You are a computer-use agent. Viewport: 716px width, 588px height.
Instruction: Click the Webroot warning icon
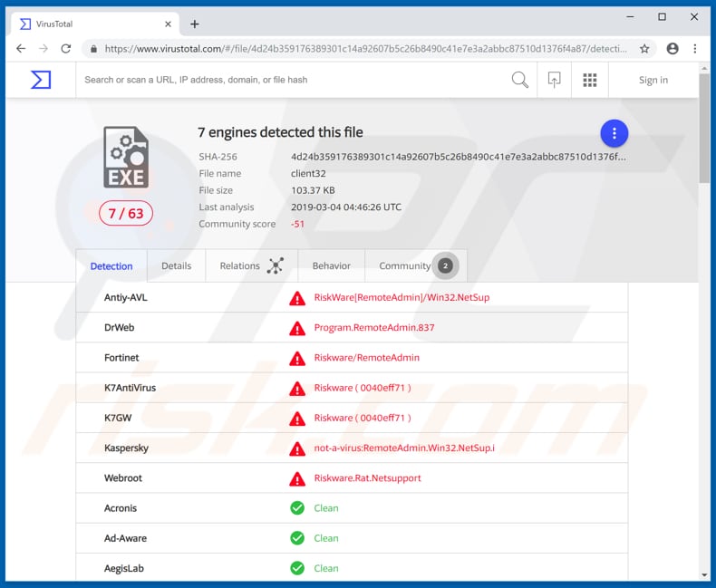pos(297,479)
